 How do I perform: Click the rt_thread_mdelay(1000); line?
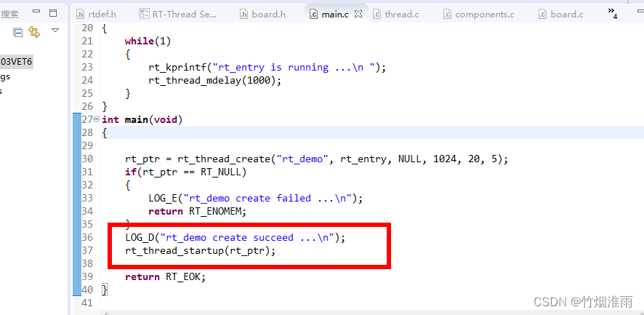pyautogui.click(x=215, y=80)
